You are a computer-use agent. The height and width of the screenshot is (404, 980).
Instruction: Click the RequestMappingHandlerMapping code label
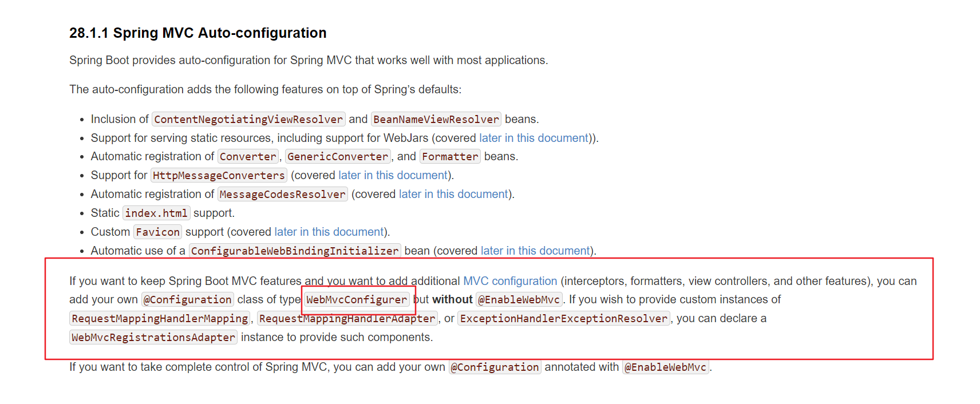[x=160, y=318]
